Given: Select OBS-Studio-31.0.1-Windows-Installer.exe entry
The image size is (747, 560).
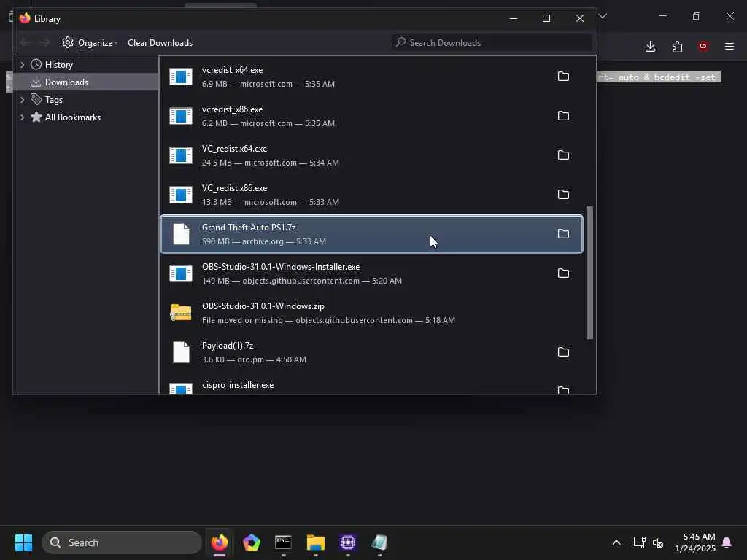Looking at the screenshot, I should click(371, 273).
